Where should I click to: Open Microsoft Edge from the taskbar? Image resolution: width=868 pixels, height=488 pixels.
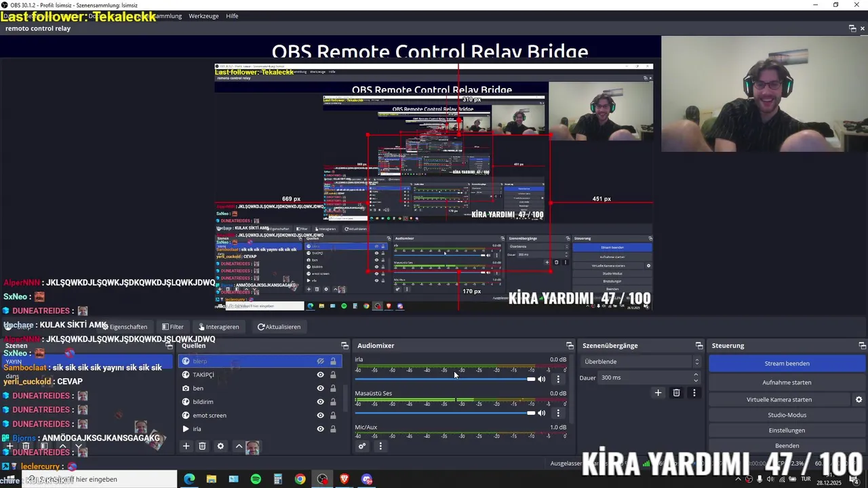pos(189,479)
